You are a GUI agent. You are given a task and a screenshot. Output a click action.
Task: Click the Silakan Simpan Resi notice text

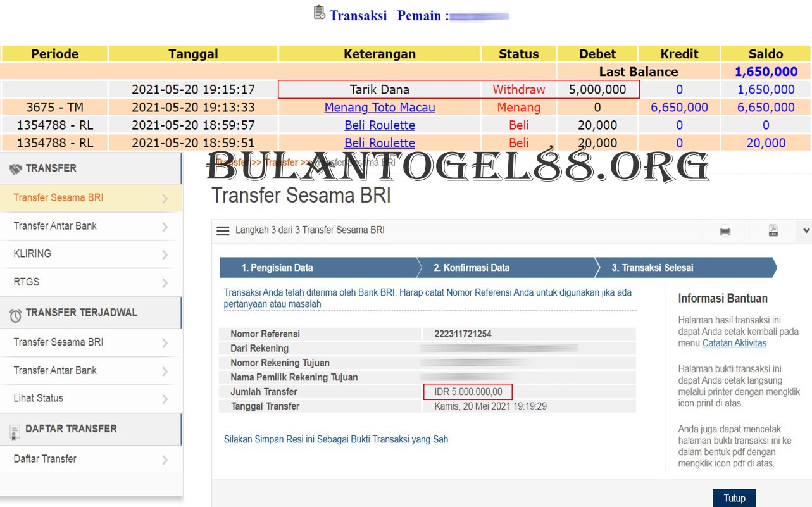[336, 439]
